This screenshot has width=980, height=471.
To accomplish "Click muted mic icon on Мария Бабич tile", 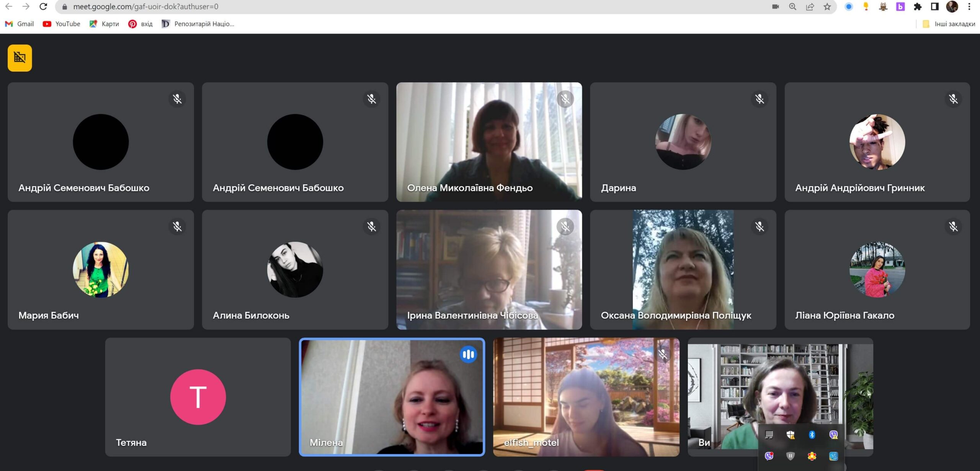I will point(177,227).
